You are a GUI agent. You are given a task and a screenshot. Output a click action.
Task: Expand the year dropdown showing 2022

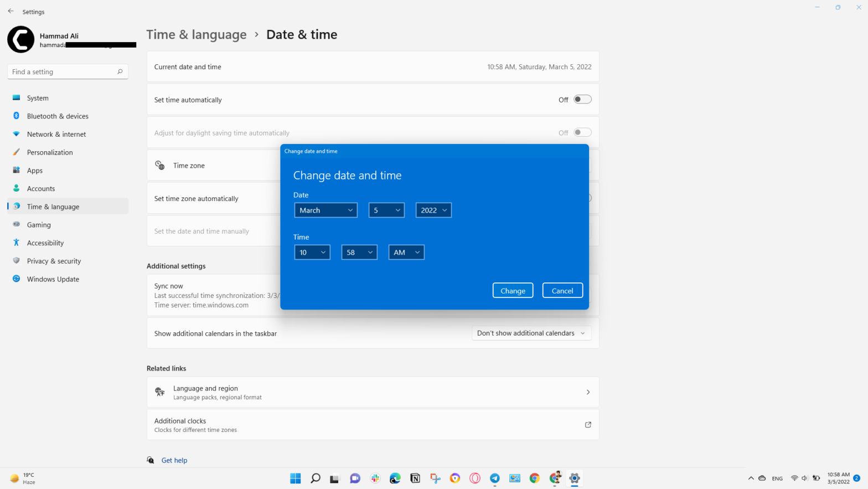433,210
